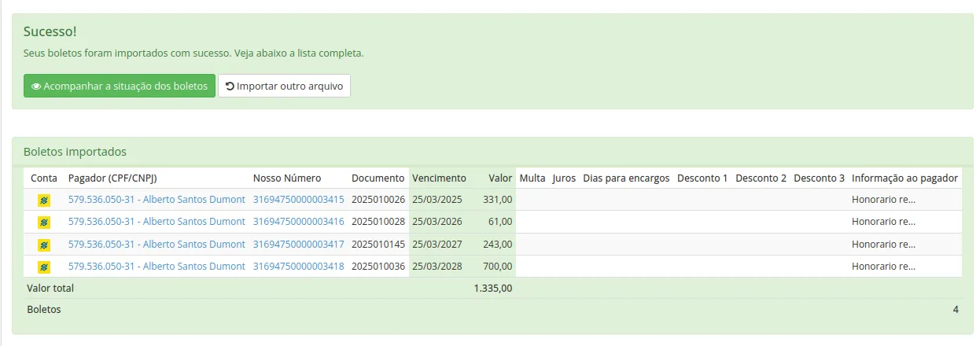
Task: Click Acompanhar a situação dos boletos button
Action: coord(120,86)
